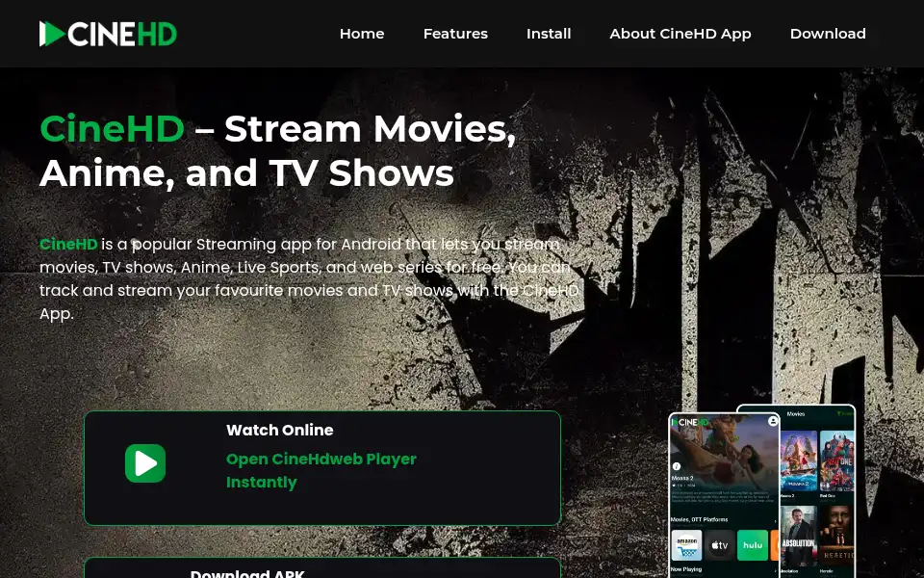This screenshot has width=924, height=578.
Task: Click the green CineHD word in main headline
Action: click(x=112, y=128)
